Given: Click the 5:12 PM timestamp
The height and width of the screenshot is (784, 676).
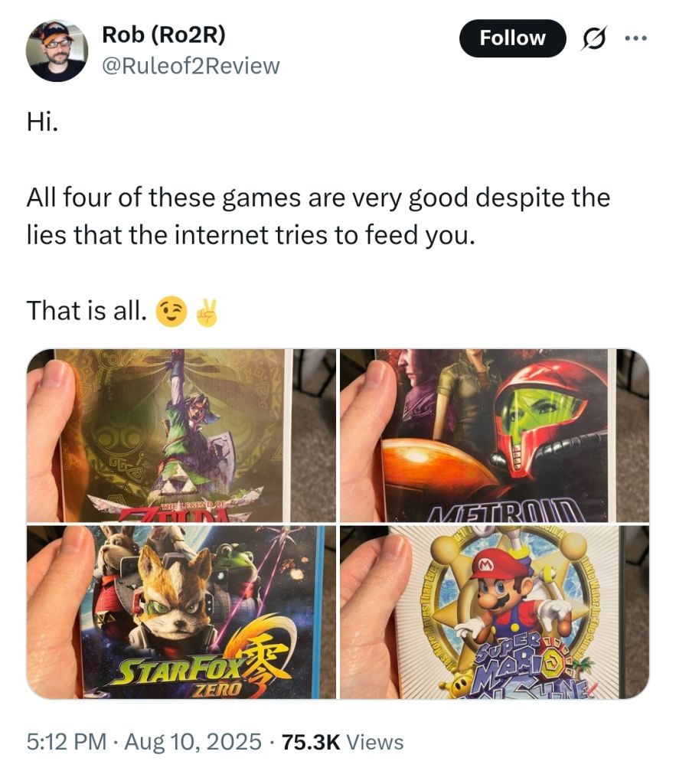Looking at the screenshot, I should coord(67,741).
